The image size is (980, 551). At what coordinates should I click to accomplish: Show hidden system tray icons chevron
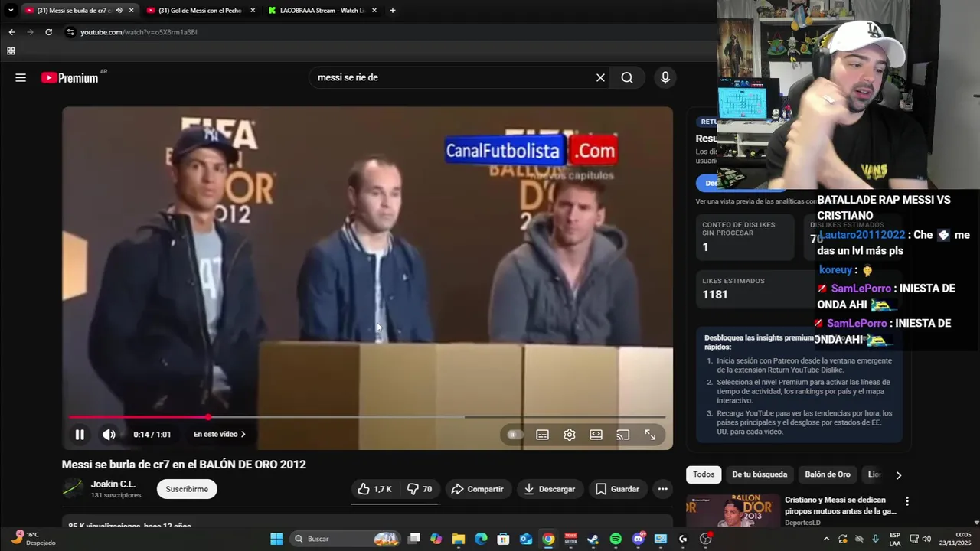[x=827, y=539]
